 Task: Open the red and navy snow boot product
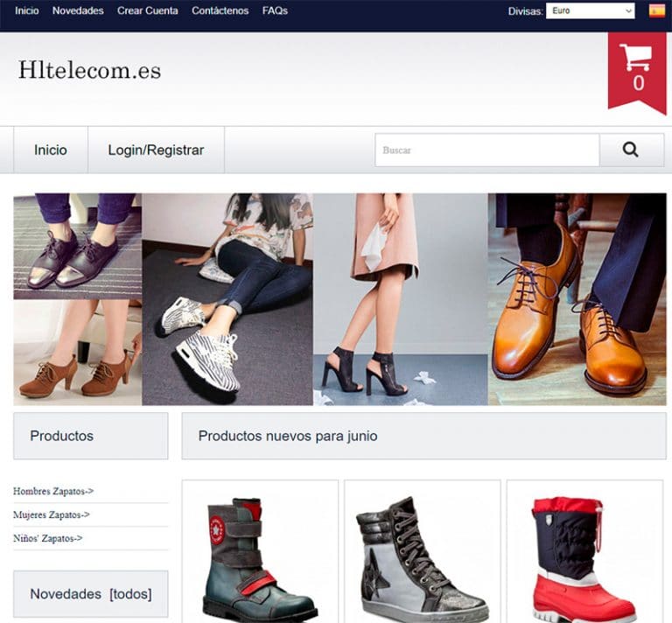(x=584, y=559)
